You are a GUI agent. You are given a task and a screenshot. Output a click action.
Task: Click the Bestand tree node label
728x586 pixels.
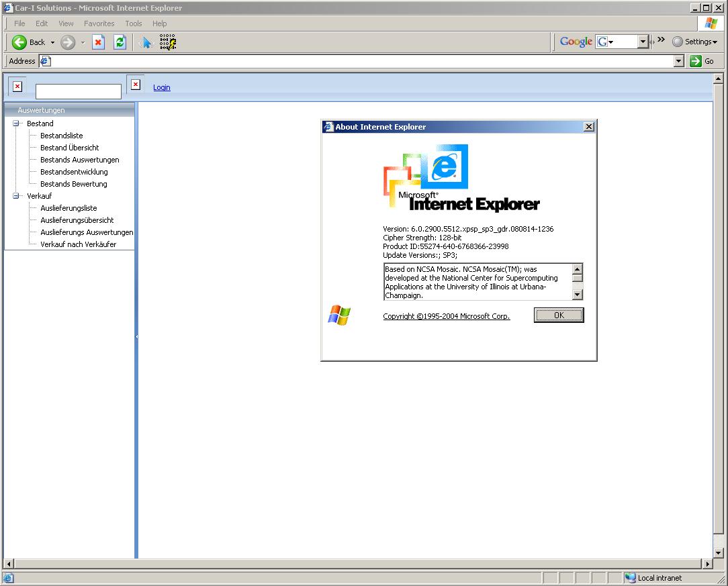40,124
